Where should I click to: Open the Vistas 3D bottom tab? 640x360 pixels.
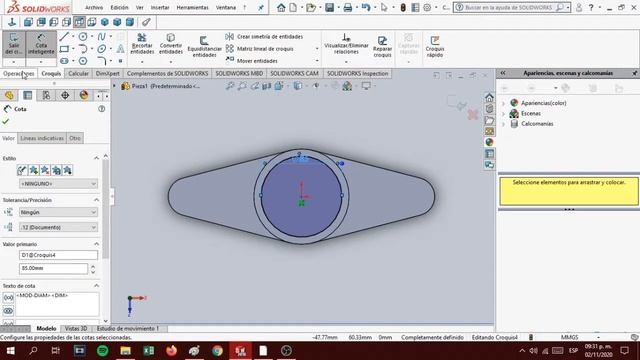point(76,329)
